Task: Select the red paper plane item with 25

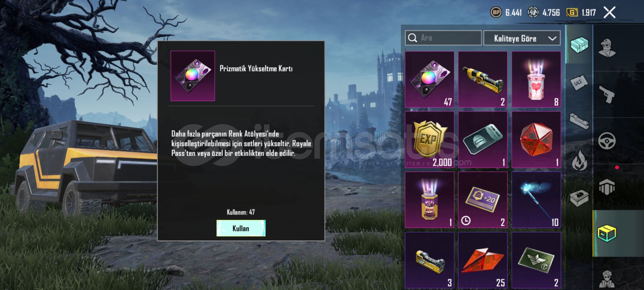Action: click(x=483, y=260)
